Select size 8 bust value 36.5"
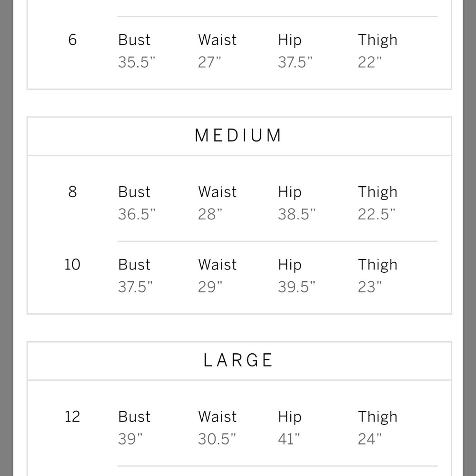The width and height of the screenshot is (476, 476). coord(137,214)
